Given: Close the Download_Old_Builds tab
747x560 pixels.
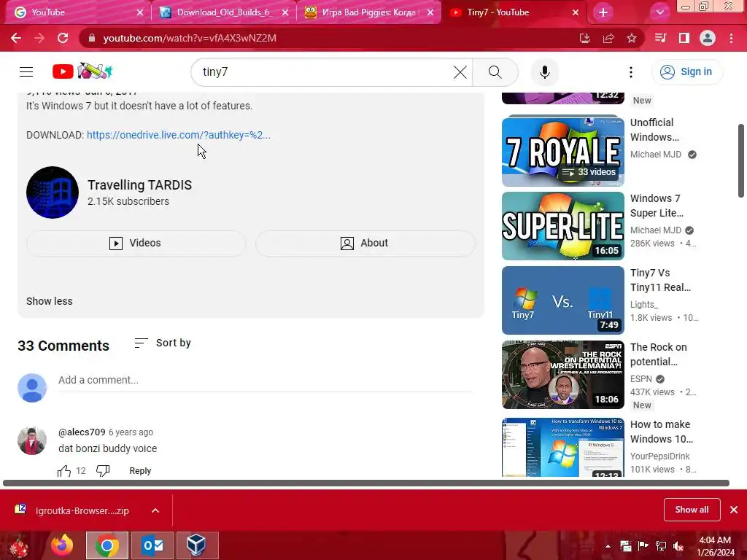Looking at the screenshot, I should 285,12.
